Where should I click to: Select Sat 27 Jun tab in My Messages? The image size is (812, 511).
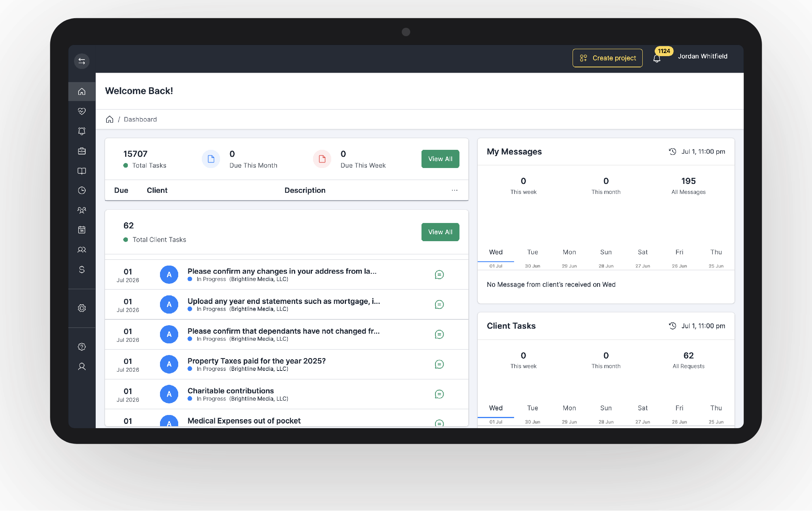(x=643, y=258)
